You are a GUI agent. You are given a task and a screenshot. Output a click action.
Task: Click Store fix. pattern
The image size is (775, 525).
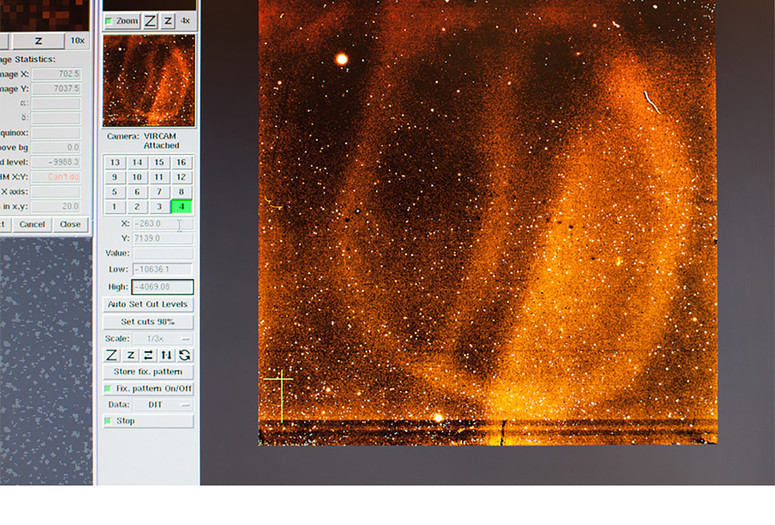148,372
